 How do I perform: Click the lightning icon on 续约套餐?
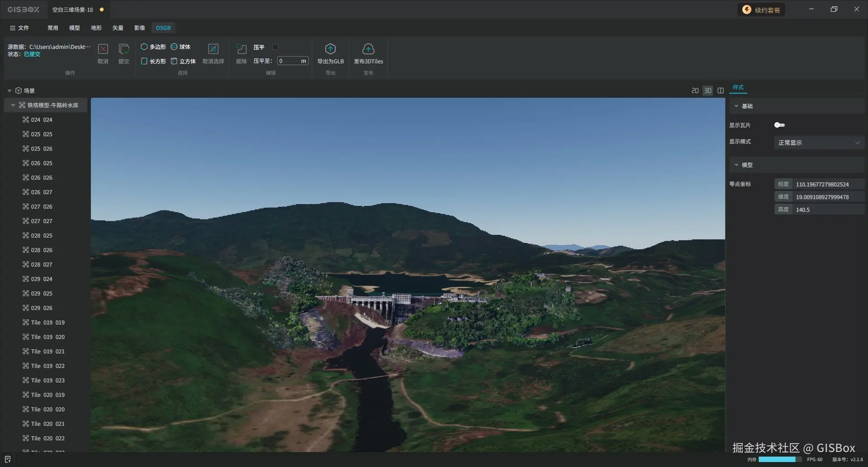coord(747,10)
